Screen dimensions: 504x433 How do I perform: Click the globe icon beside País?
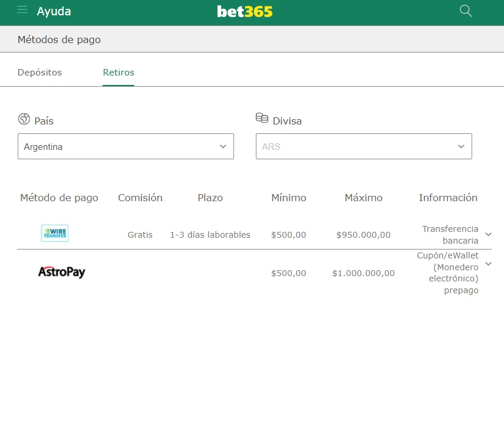tap(24, 119)
